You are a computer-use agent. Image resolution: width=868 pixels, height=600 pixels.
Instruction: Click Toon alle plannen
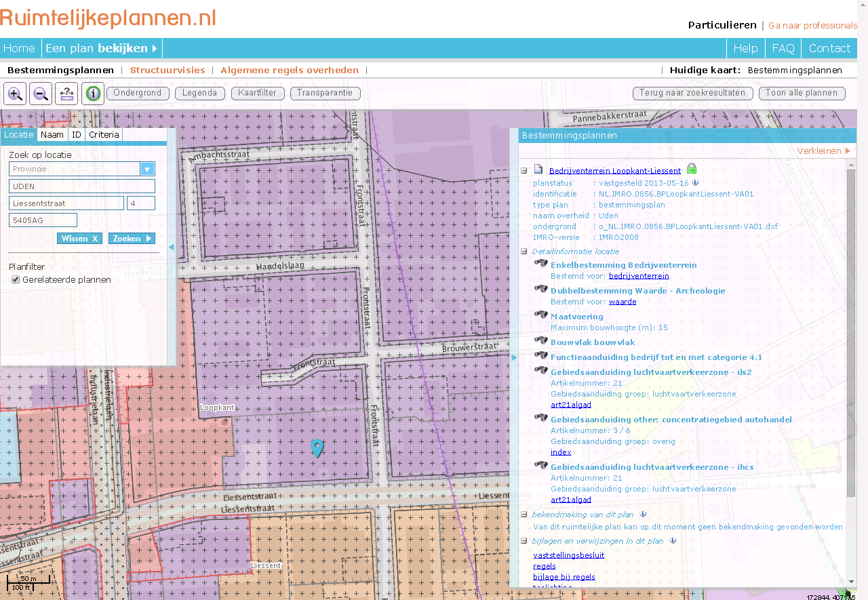point(802,94)
